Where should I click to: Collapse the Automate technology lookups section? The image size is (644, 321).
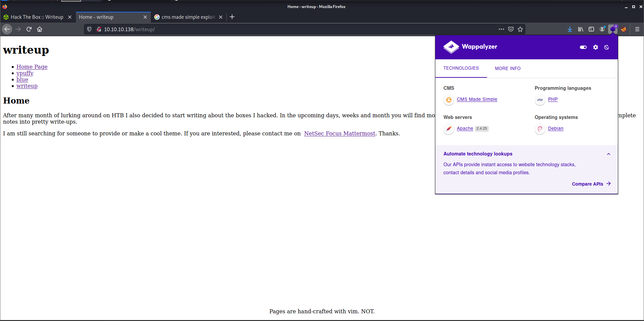click(x=608, y=154)
